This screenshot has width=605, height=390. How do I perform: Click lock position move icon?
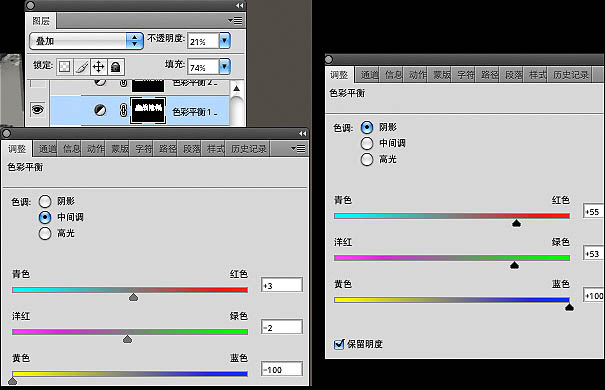pyautogui.click(x=99, y=67)
